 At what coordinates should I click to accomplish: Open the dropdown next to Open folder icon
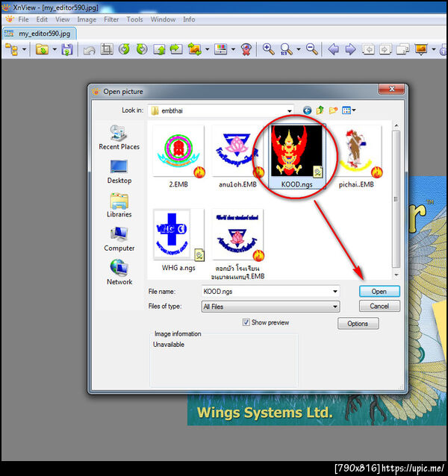pyautogui.click(x=55, y=49)
